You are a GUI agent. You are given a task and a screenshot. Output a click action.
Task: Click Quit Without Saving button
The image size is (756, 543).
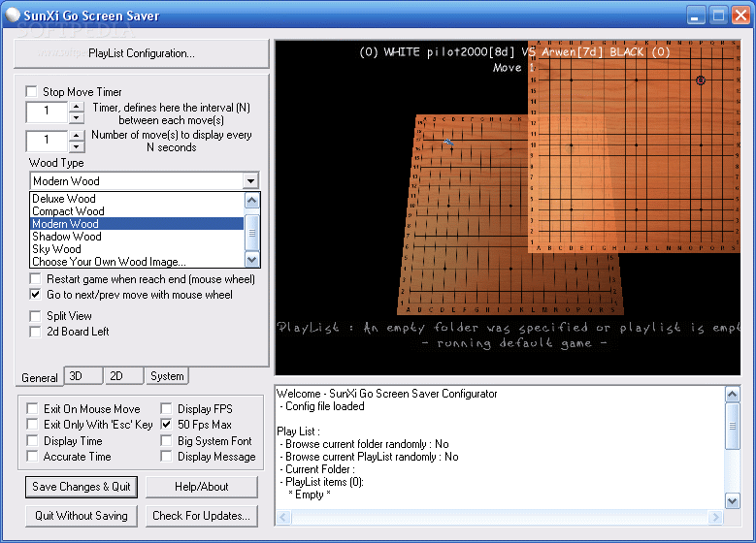[82, 516]
